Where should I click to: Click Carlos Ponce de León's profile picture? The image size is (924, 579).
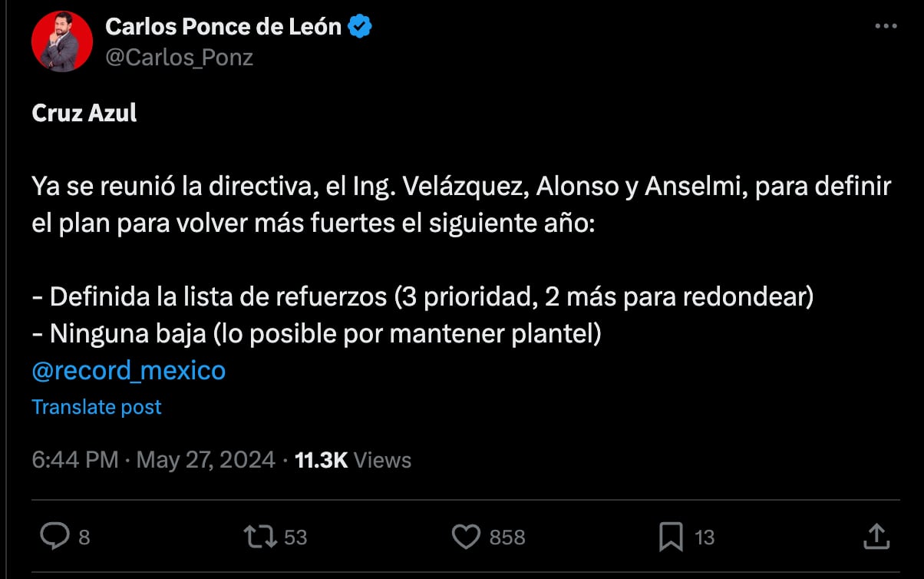pyautogui.click(x=63, y=41)
